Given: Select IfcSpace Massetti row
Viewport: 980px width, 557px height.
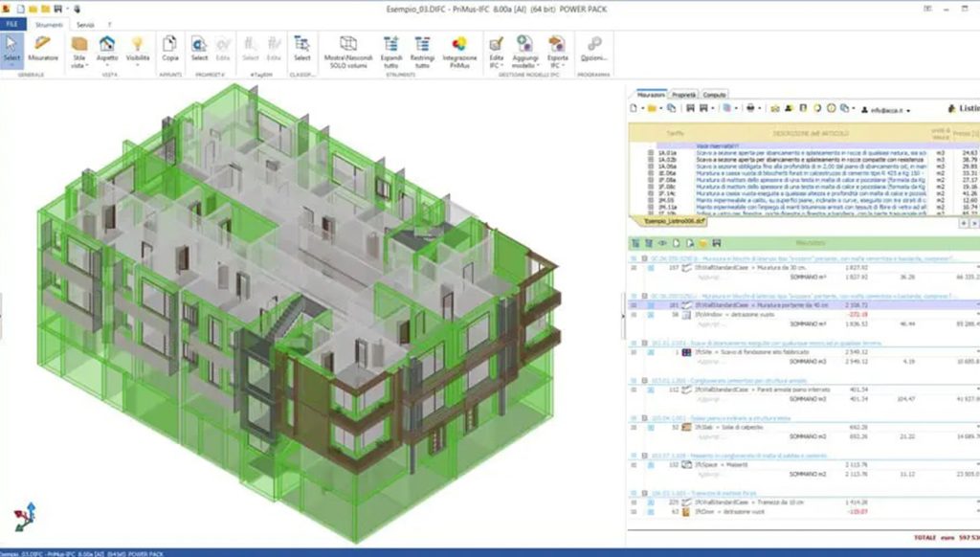Looking at the screenshot, I should (803, 464).
